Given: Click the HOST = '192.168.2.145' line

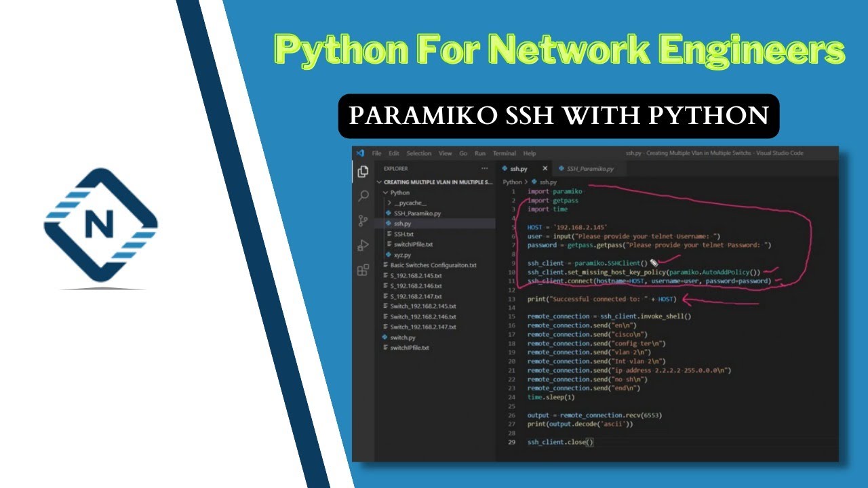Looking at the screenshot, I should (567, 227).
